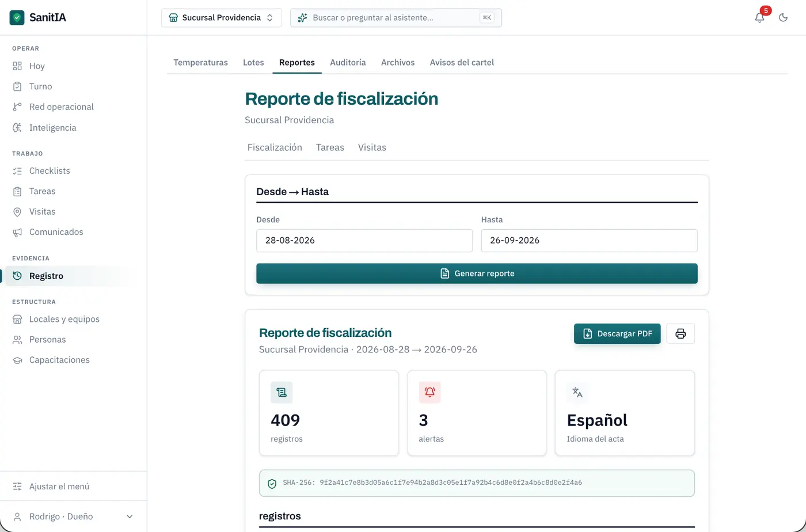The height and width of the screenshot is (532, 806).
Task: Select the Reportes tab
Action: coord(297,62)
